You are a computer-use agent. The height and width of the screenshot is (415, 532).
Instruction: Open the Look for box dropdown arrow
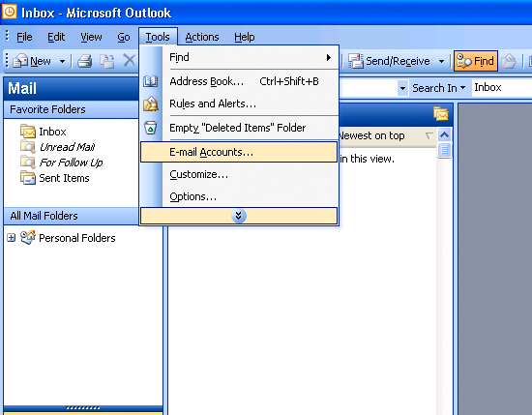point(402,88)
